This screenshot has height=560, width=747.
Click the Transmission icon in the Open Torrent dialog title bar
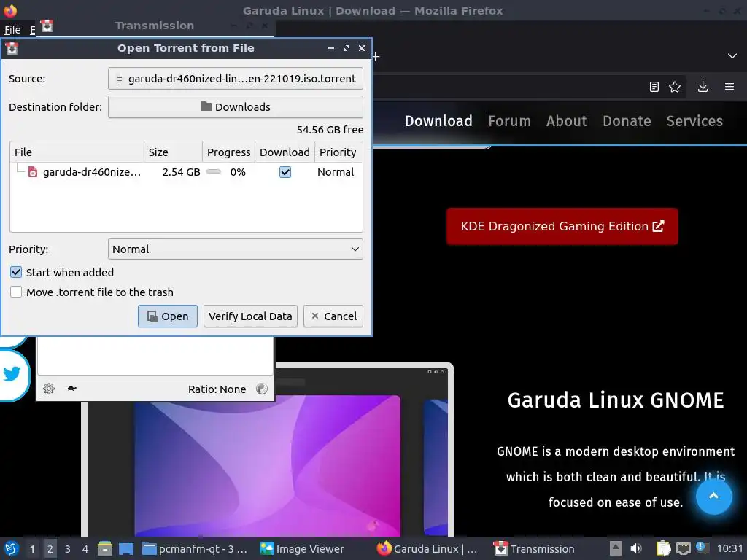(x=12, y=48)
